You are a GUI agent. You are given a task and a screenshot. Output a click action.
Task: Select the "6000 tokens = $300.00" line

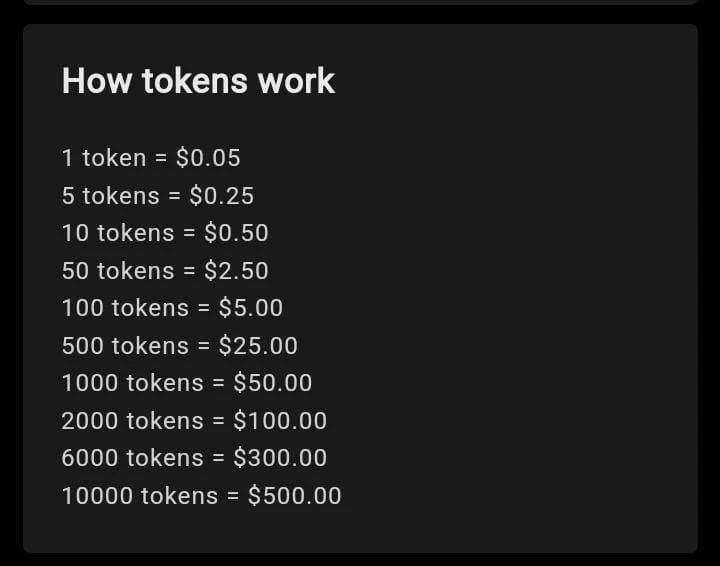coord(194,458)
